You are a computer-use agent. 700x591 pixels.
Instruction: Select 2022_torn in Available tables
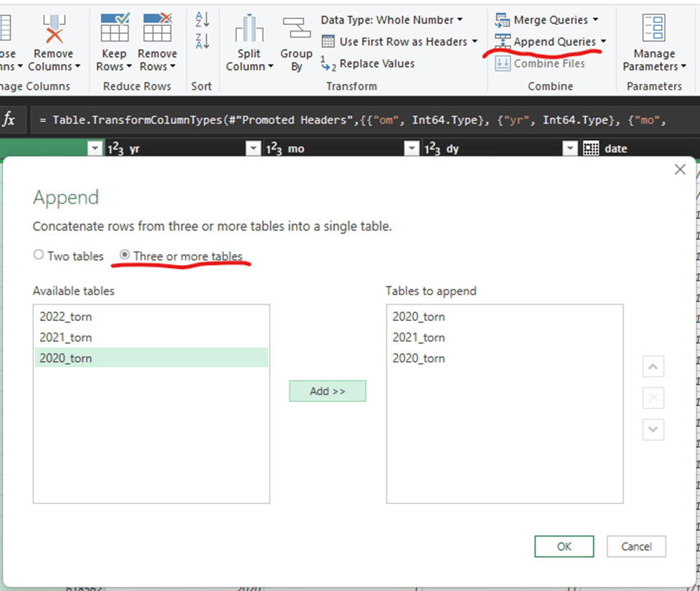pyautogui.click(x=66, y=317)
